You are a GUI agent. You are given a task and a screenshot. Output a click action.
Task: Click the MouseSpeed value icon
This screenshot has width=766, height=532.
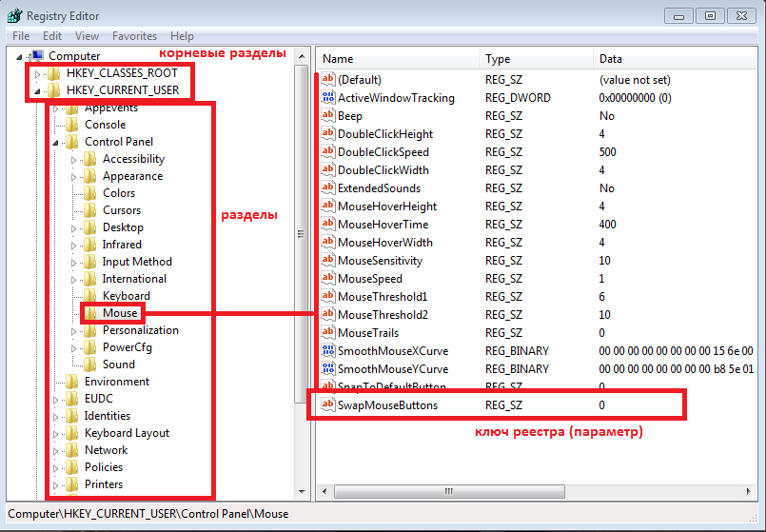click(327, 278)
